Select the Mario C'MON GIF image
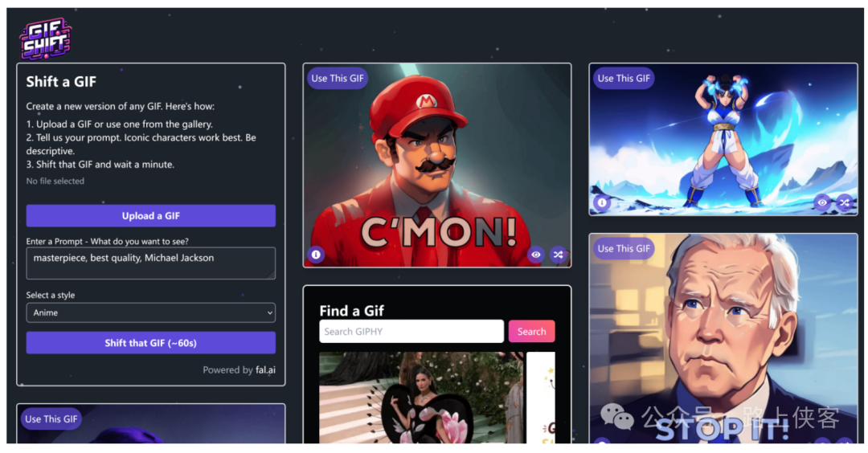This screenshot has height=453, width=868. [436, 165]
